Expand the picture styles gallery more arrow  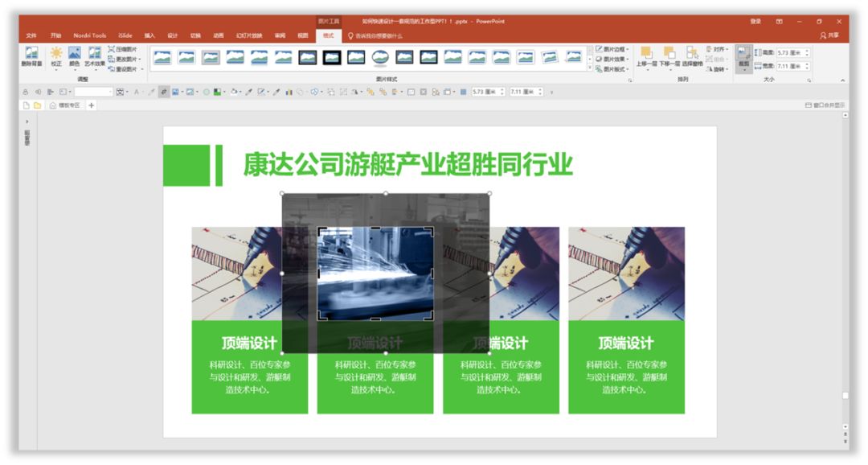pos(590,68)
